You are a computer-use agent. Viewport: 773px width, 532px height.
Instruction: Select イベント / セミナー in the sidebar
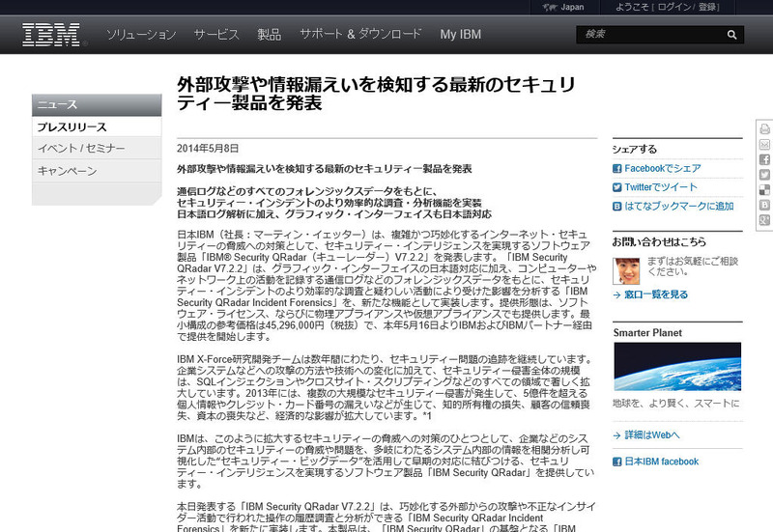click(81, 149)
